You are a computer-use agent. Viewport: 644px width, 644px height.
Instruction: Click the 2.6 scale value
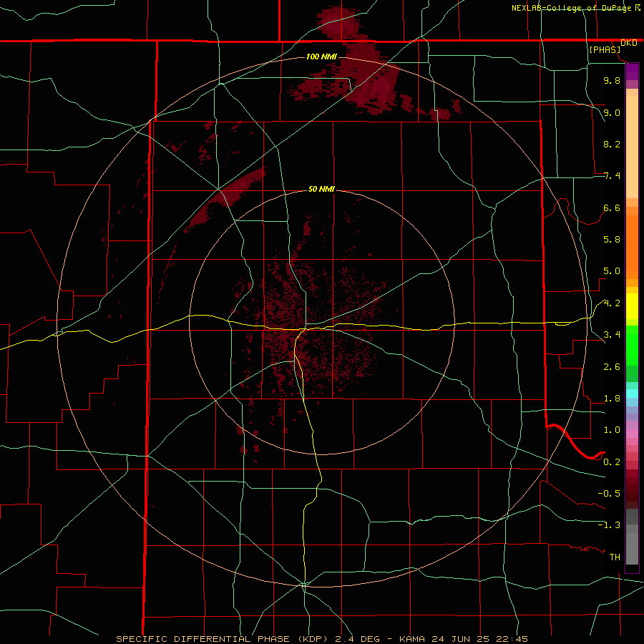click(x=612, y=367)
